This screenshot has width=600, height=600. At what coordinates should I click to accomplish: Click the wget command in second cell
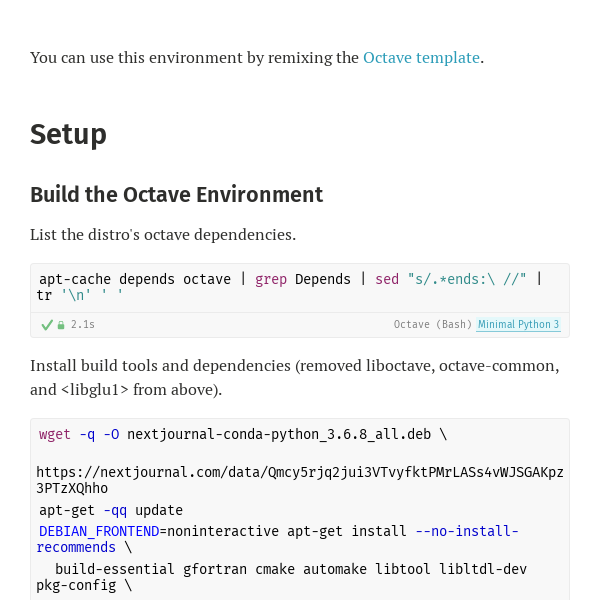click(x=55, y=434)
